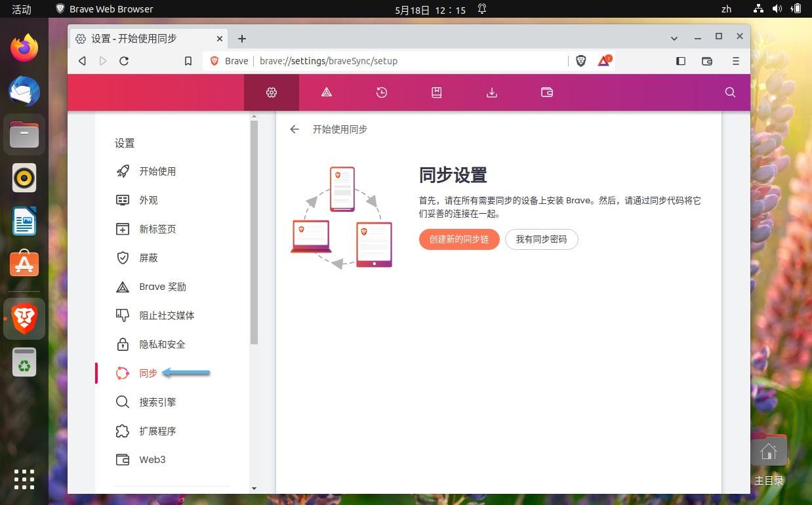The image size is (812, 505).
Task: Click the tab search dropdown chevron
Action: click(676, 38)
